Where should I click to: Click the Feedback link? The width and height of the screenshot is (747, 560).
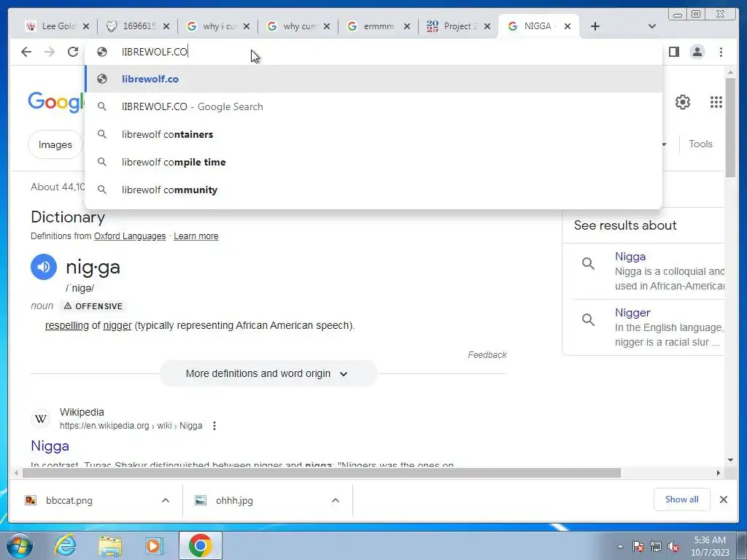coord(487,355)
